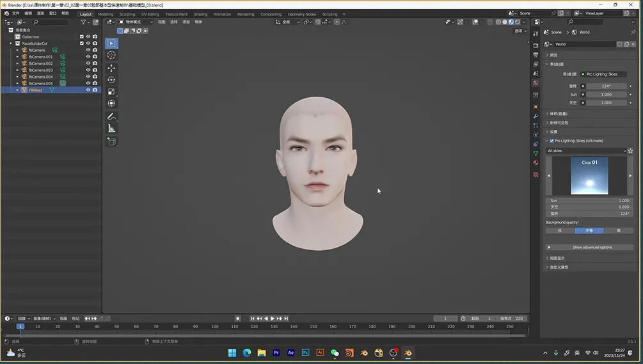643x364 pixels.
Task: Open the outliner filter dropdown
Action: [x=84, y=22]
